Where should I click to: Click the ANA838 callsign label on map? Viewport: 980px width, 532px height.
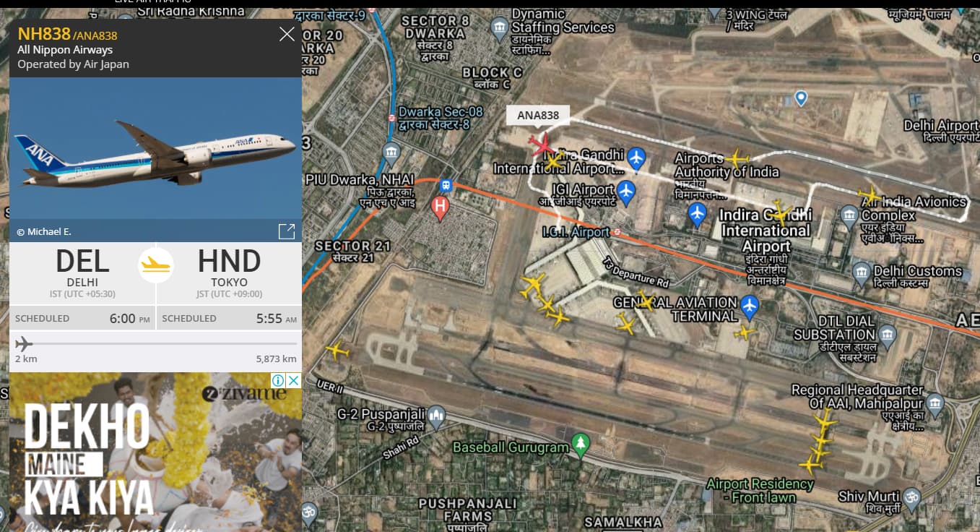click(538, 116)
